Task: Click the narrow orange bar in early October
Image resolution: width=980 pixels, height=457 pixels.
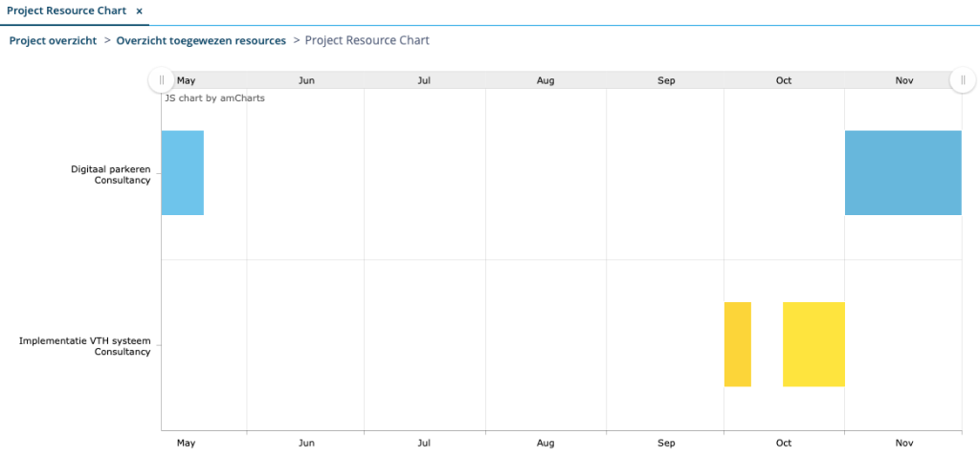Action: point(738,344)
